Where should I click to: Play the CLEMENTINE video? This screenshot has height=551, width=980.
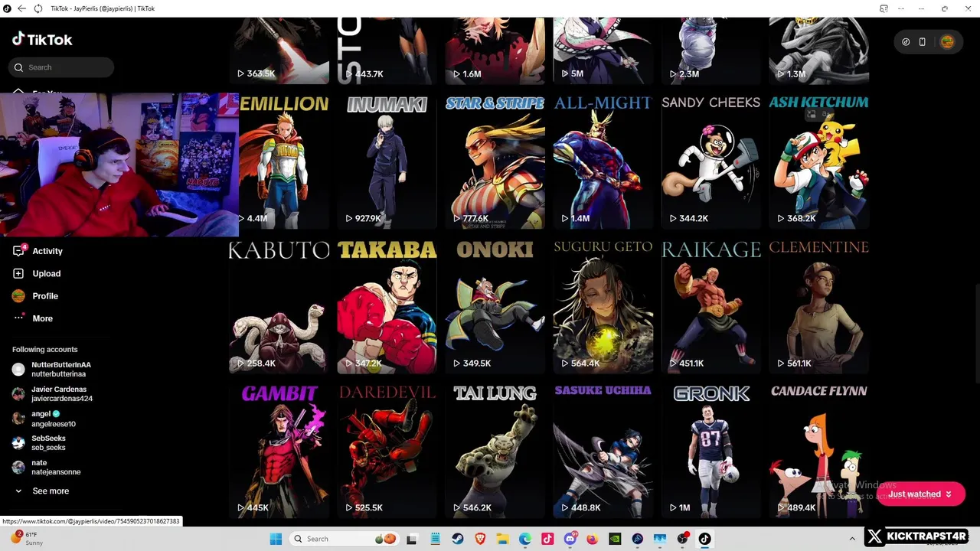pos(819,306)
